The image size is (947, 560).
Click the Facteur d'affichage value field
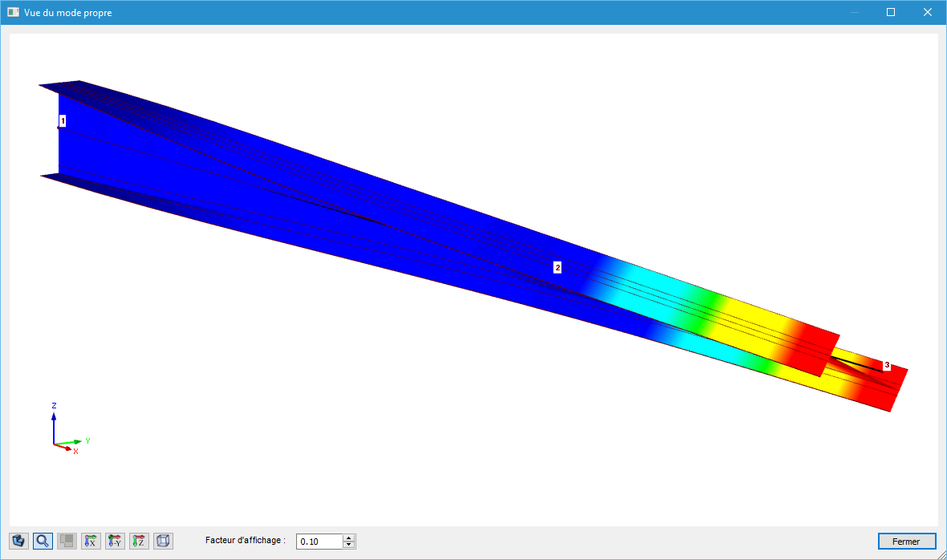click(319, 542)
